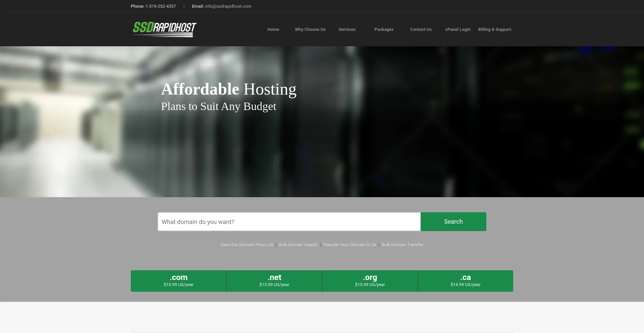Expand the Packages menu

point(384,29)
